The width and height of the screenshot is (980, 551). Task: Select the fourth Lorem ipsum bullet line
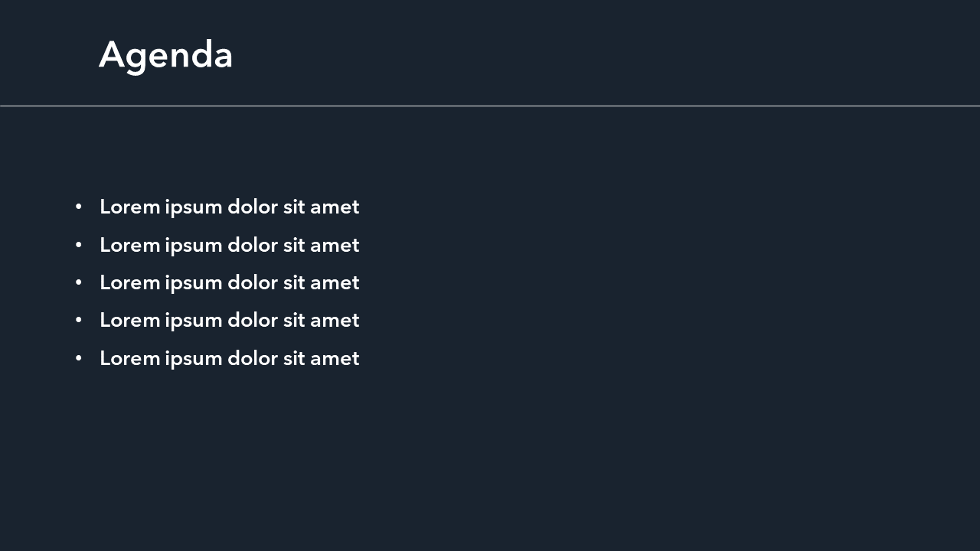(x=229, y=320)
